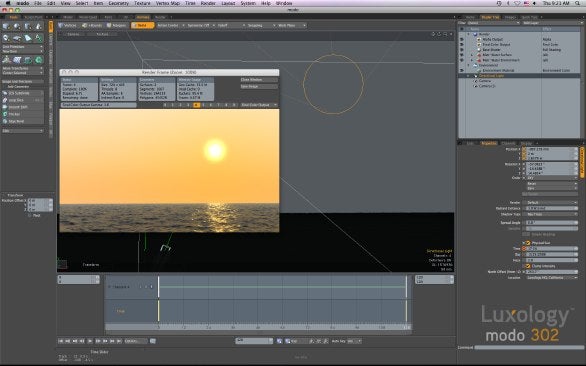Click the rendered sunset image preview

[169, 170]
